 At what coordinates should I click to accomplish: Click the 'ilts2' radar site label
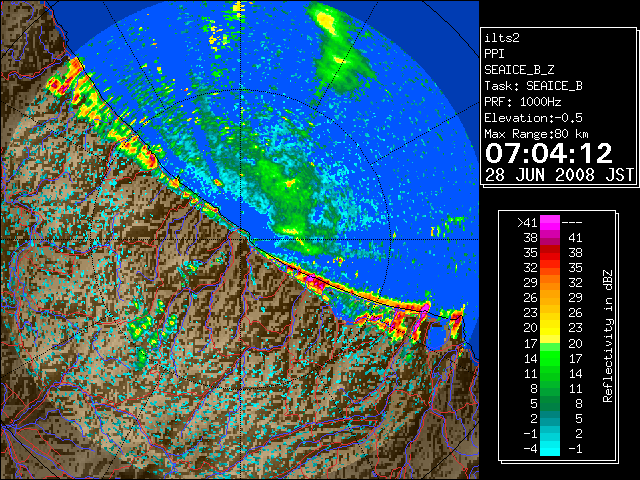tap(502, 38)
